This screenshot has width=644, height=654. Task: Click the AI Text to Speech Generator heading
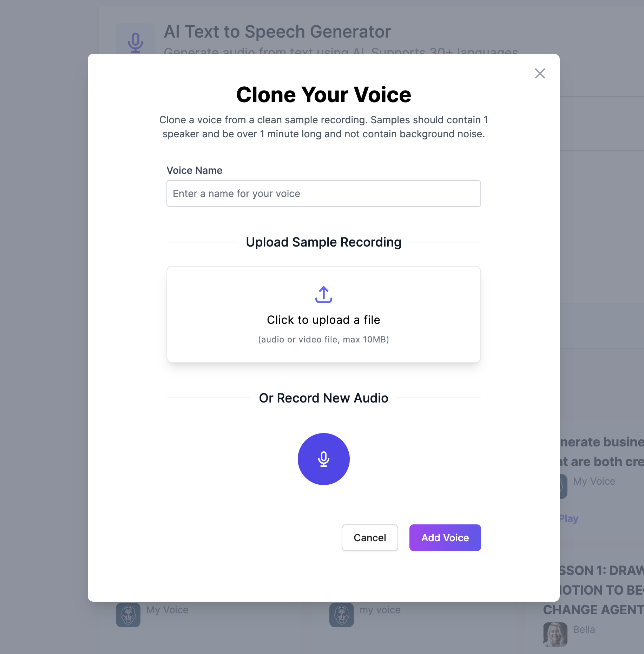coord(277,32)
